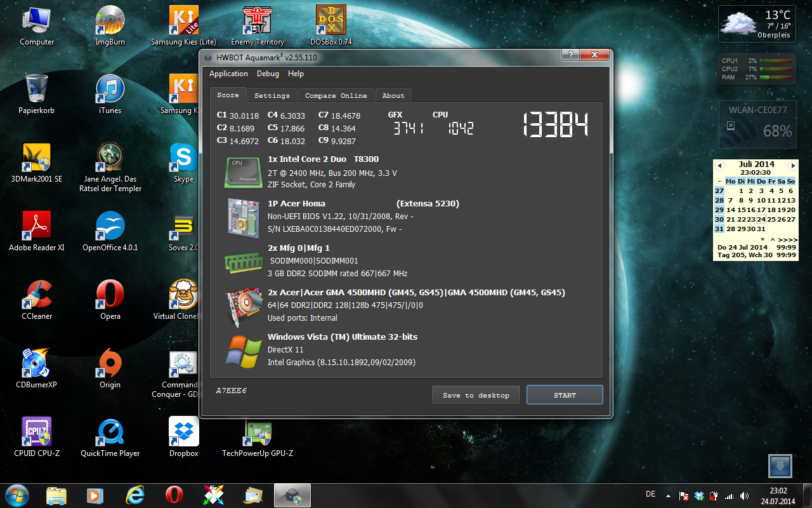
Task: Open Windows Explorer from taskbar
Action: click(56, 495)
